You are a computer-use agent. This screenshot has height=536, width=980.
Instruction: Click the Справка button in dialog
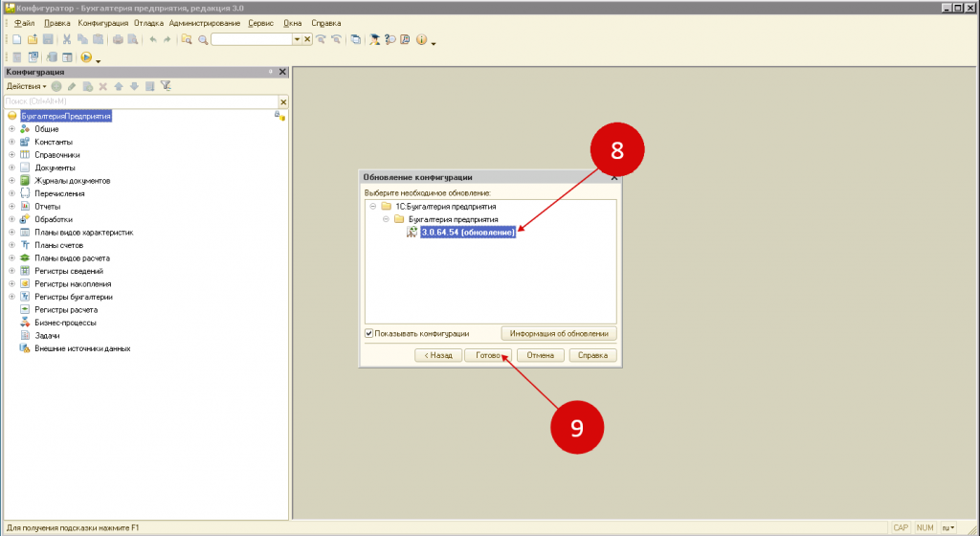coord(592,355)
